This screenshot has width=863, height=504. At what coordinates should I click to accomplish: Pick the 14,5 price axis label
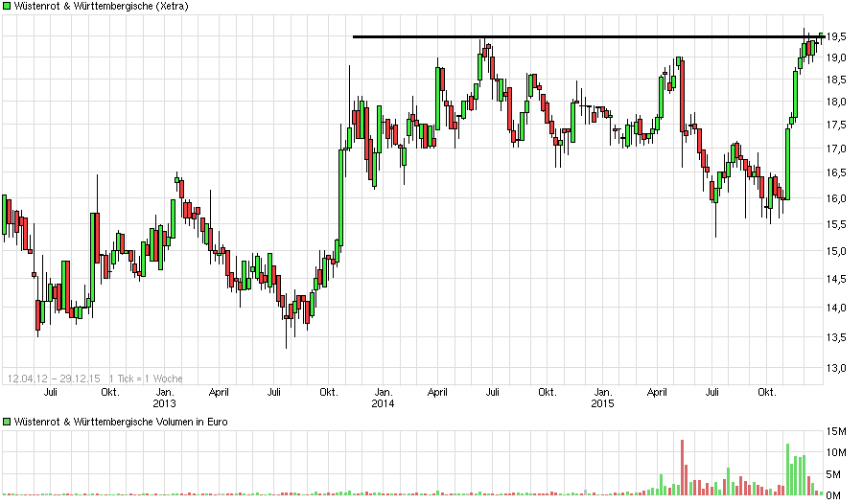click(837, 279)
